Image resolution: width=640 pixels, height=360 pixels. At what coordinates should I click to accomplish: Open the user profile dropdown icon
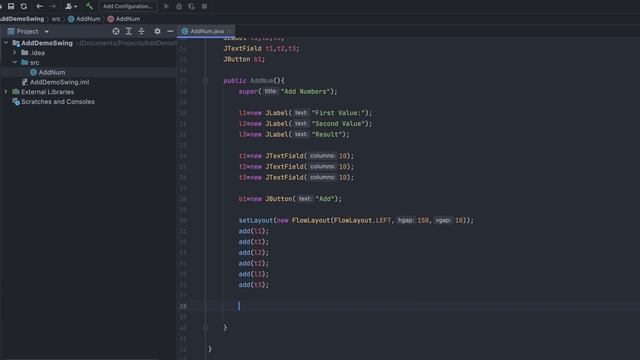click(71, 6)
